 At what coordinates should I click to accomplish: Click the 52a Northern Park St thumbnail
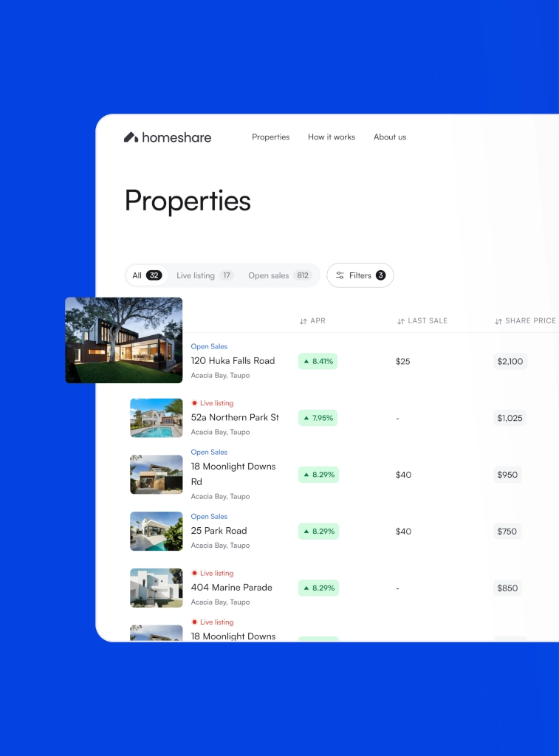tap(157, 418)
